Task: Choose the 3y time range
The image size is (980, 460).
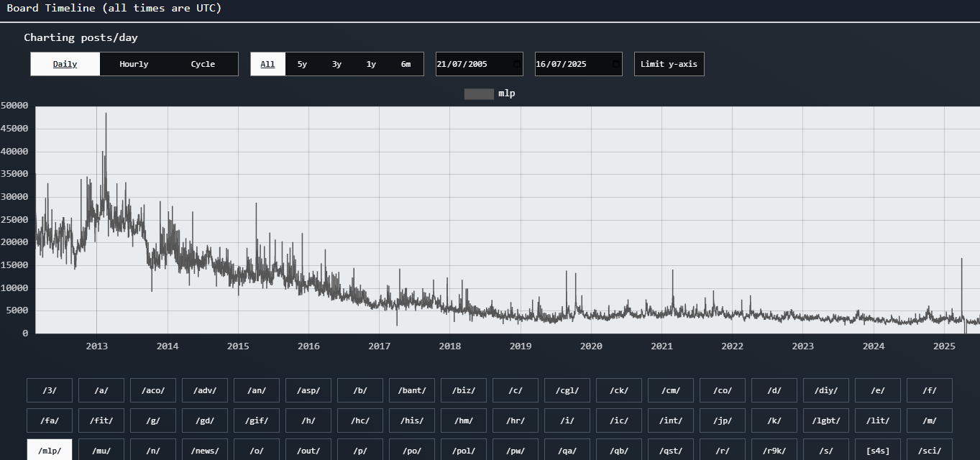Action: (x=336, y=64)
